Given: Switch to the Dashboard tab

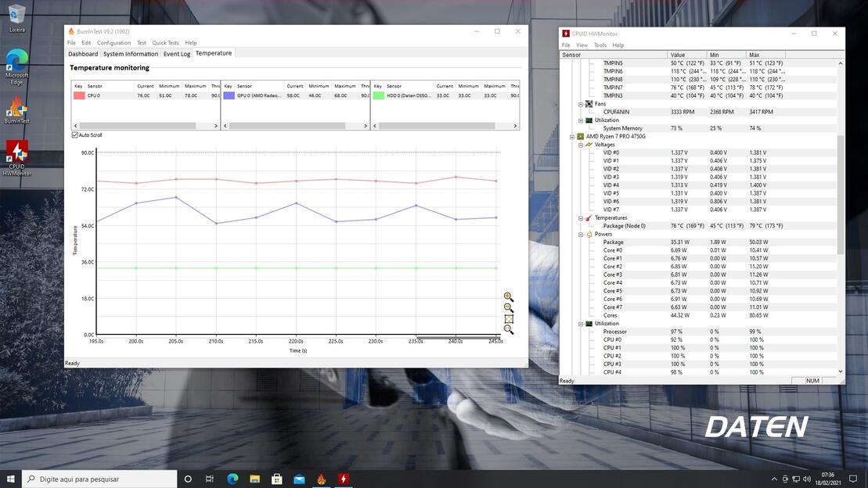Looking at the screenshot, I should (x=83, y=54).
